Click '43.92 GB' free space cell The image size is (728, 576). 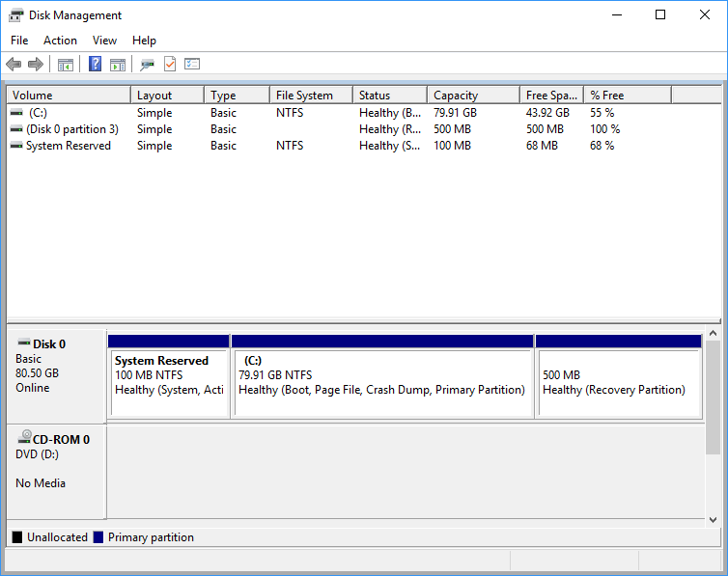pos(547,113)
